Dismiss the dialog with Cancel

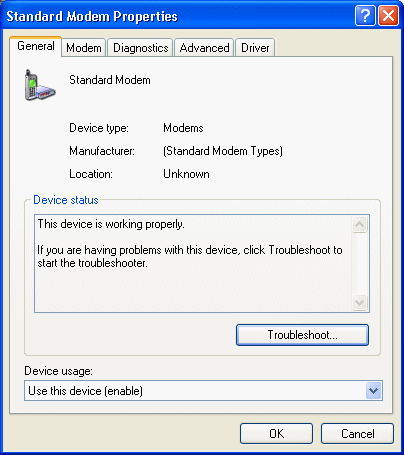pos(357,434)
